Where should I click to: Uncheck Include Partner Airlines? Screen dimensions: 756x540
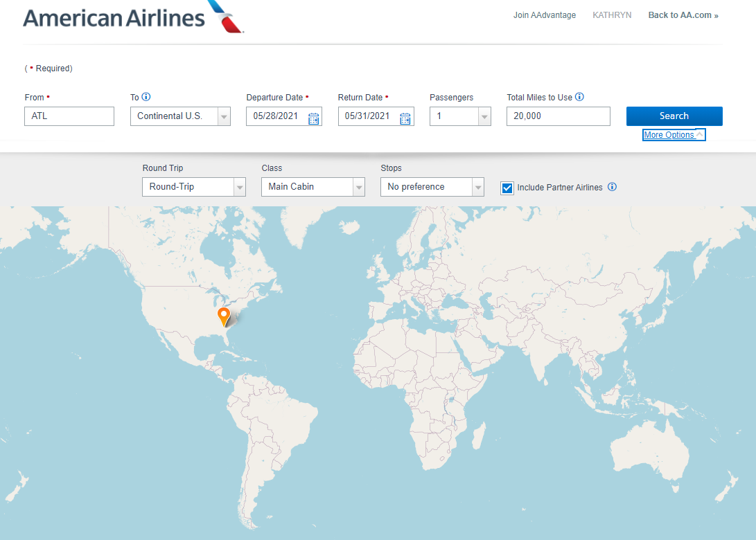pyautogui.click(x=507, y=187)
